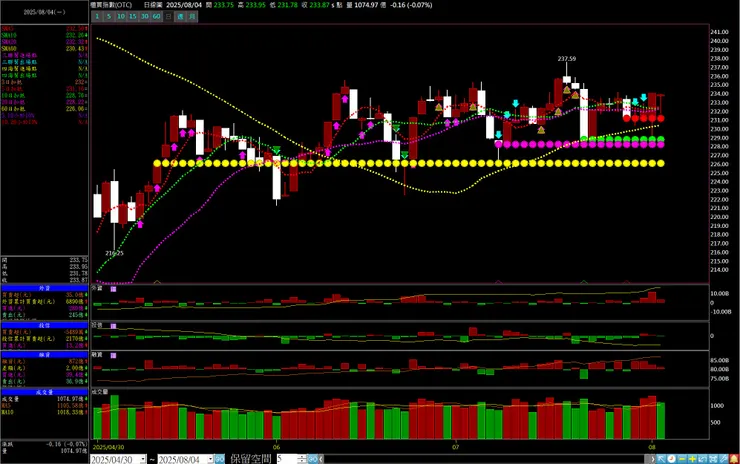Switch to the daily (日) chart period
Viewport: 740px width, 464px height.
[168, 17]
